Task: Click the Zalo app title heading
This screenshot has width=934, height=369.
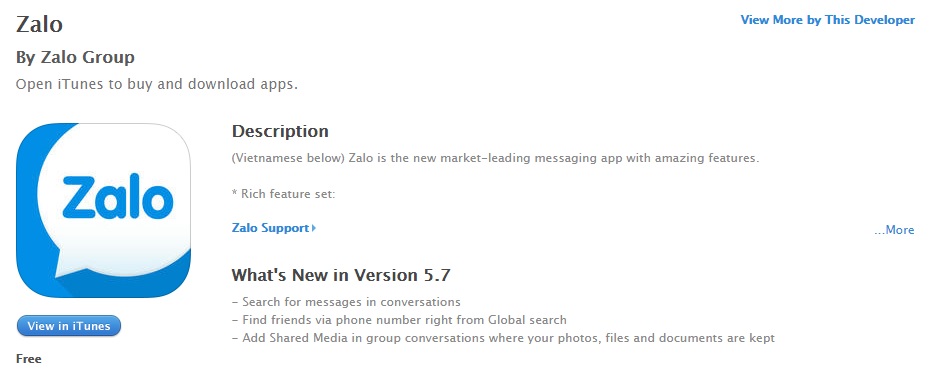Action: [x=39, y=24]
